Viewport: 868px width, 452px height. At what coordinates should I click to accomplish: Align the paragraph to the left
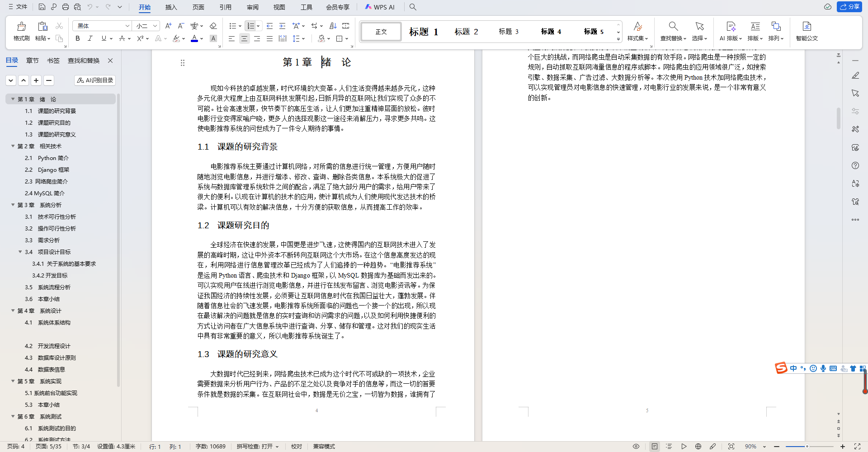pyautogui.click(x=231, y=39)
